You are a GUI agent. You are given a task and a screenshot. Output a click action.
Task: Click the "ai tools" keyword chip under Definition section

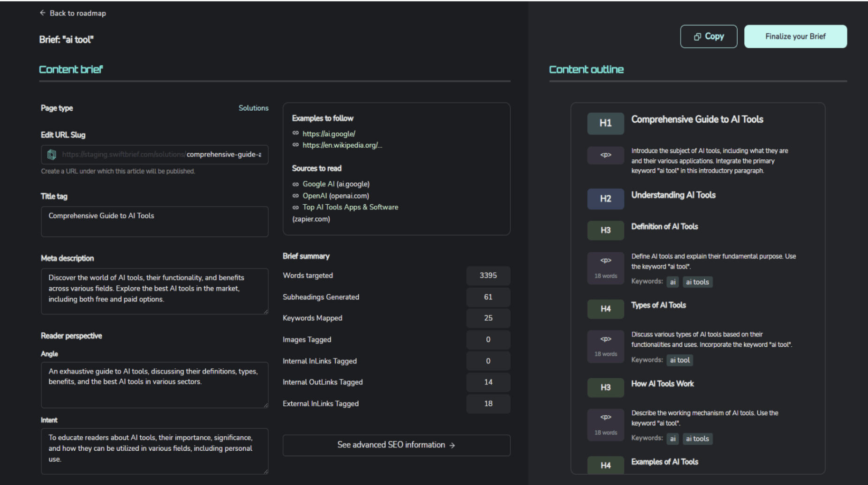pos(697,282)
